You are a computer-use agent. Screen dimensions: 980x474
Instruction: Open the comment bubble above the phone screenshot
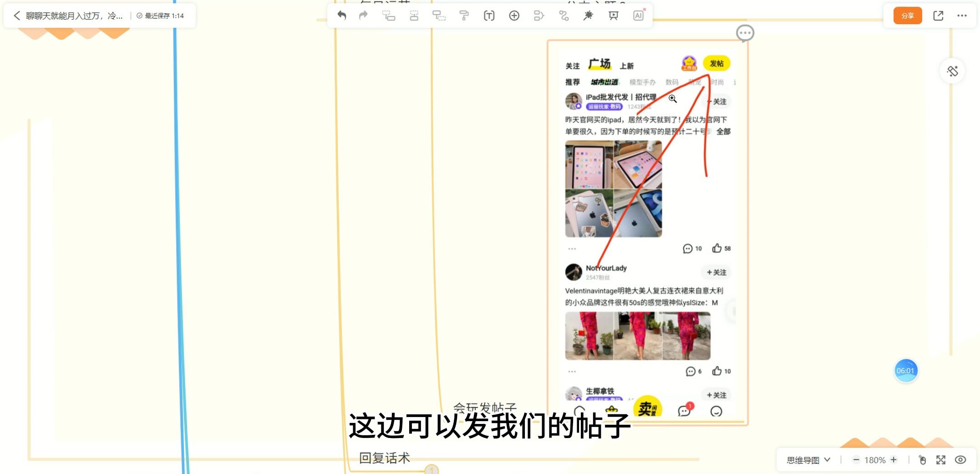pos(745,33)
